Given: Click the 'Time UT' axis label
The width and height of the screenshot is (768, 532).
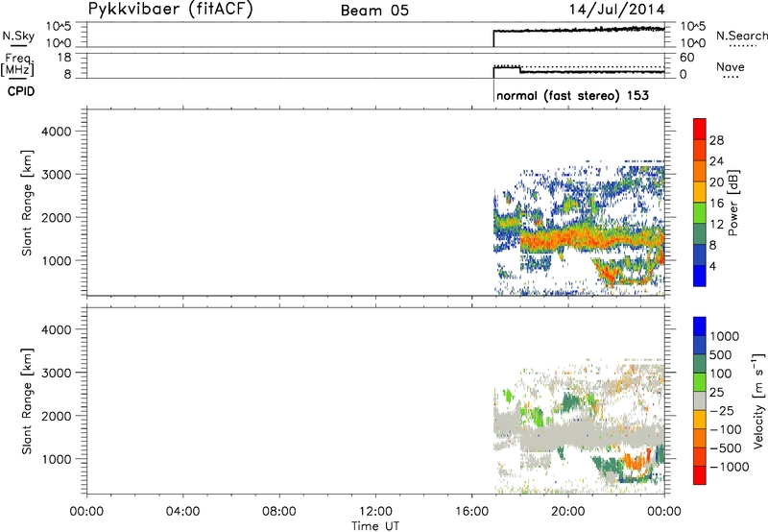Looking at the screenshot, I should [375, 526].
